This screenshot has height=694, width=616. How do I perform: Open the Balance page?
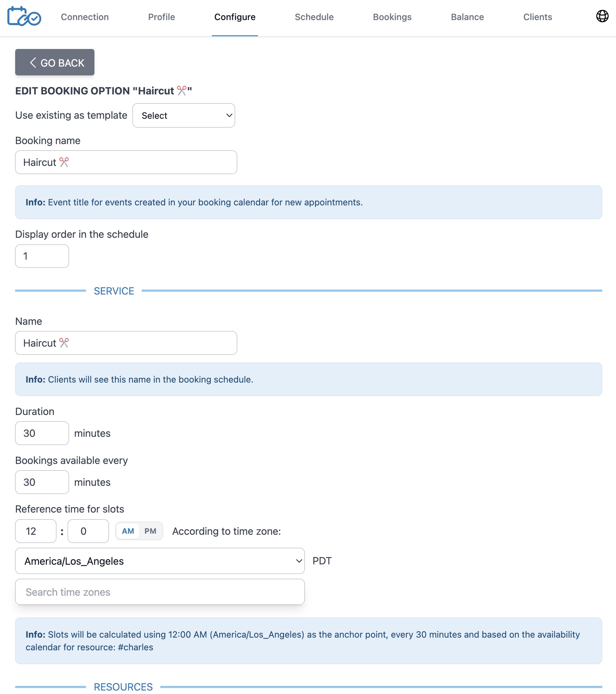pos(467,17)
